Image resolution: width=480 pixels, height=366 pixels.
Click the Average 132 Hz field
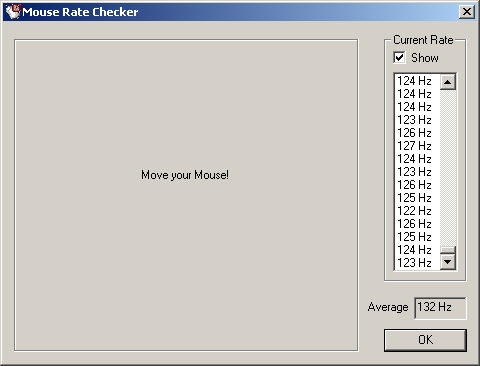[x=440, y=308]
